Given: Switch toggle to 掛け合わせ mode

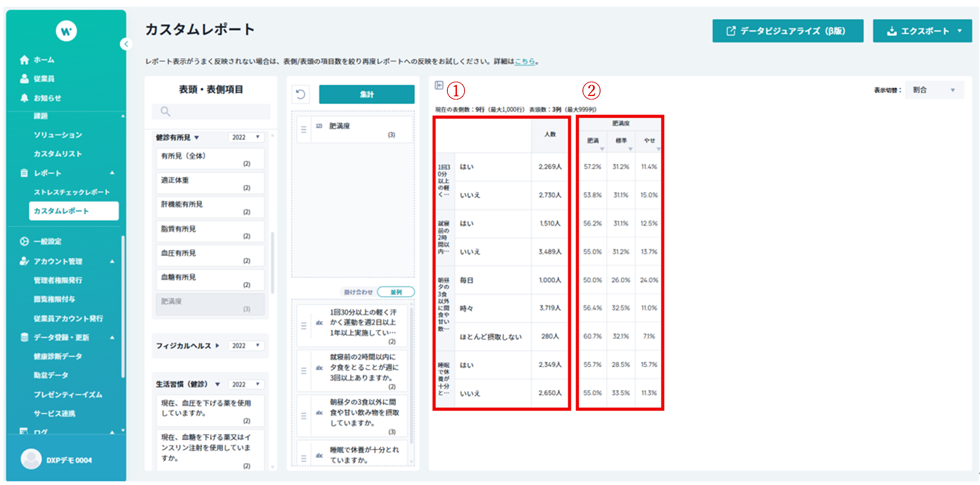Looking at the screenshot, I should tap(358, 292).
